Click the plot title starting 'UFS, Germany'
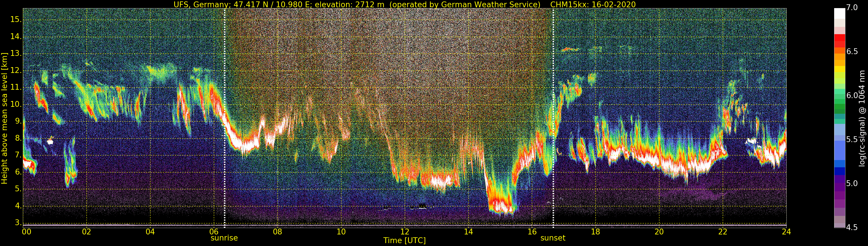This screenshot has height=246, width=868. point(404,4)
